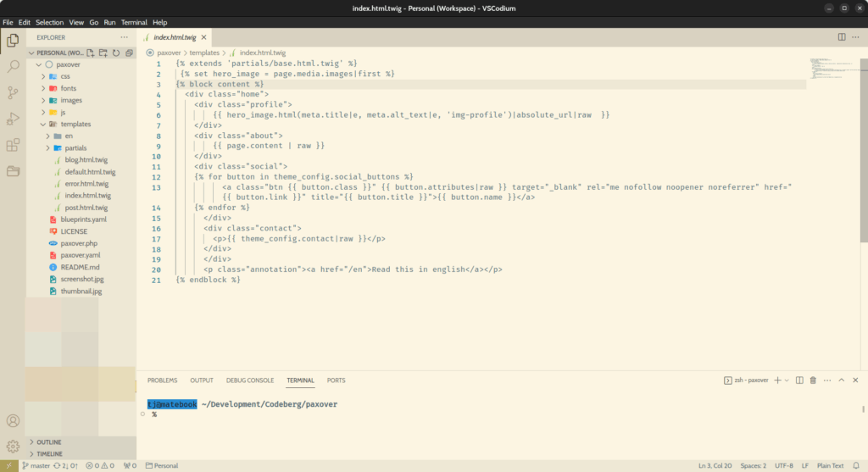Switch to the OUTPUT panel tab
The image size is (868, 472).
202,380
